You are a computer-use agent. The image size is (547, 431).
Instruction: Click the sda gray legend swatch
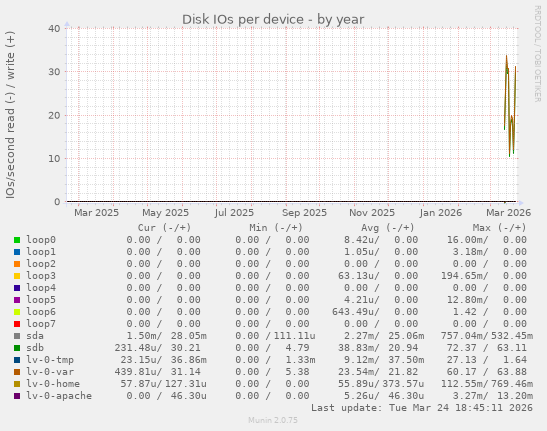(x=17, y=336)
